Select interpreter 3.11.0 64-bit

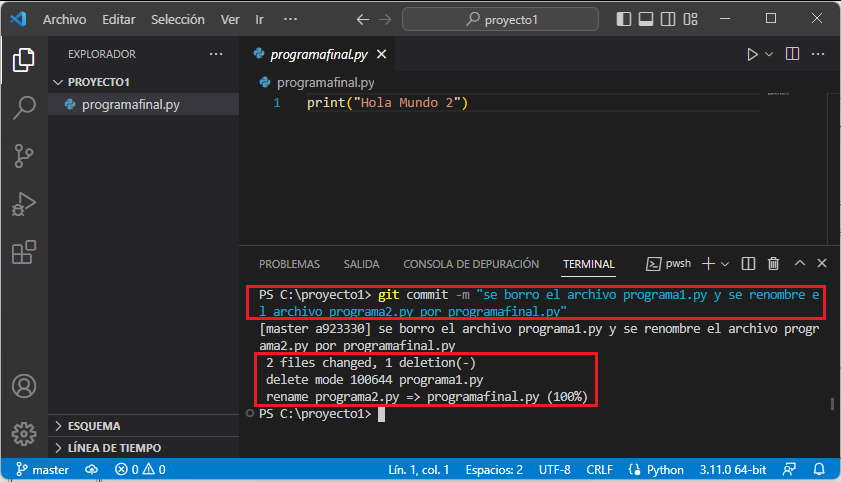[x=733, y=470]
